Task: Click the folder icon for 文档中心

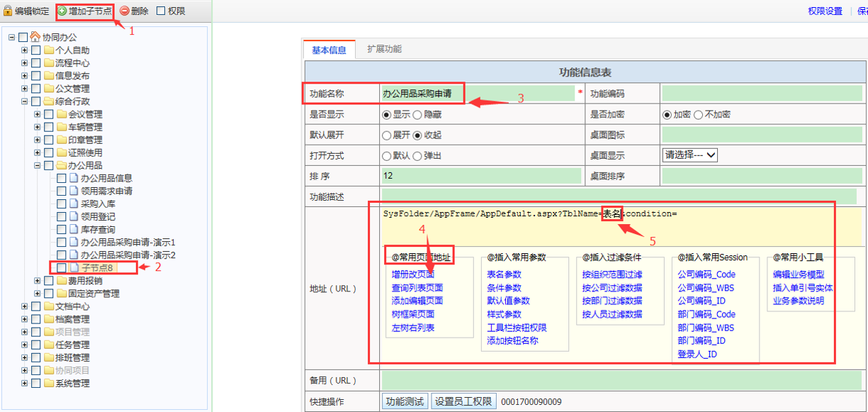Action: click(x=48, y=306)
